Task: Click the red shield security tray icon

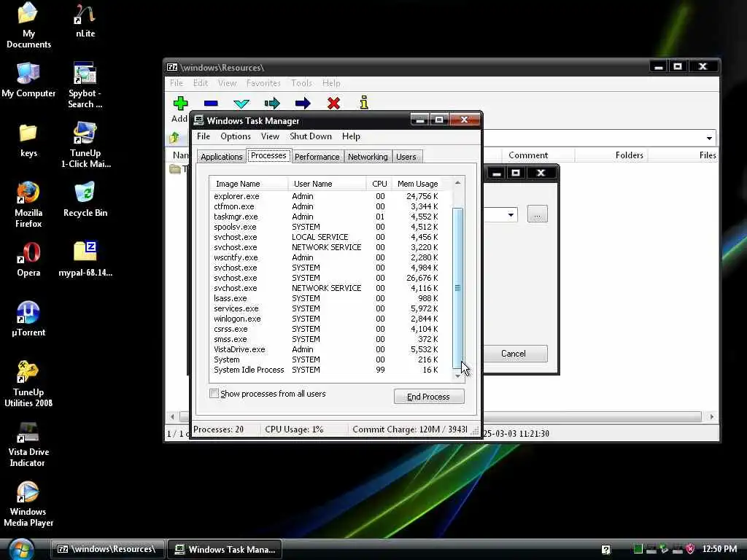Action: tap(690, 549)
